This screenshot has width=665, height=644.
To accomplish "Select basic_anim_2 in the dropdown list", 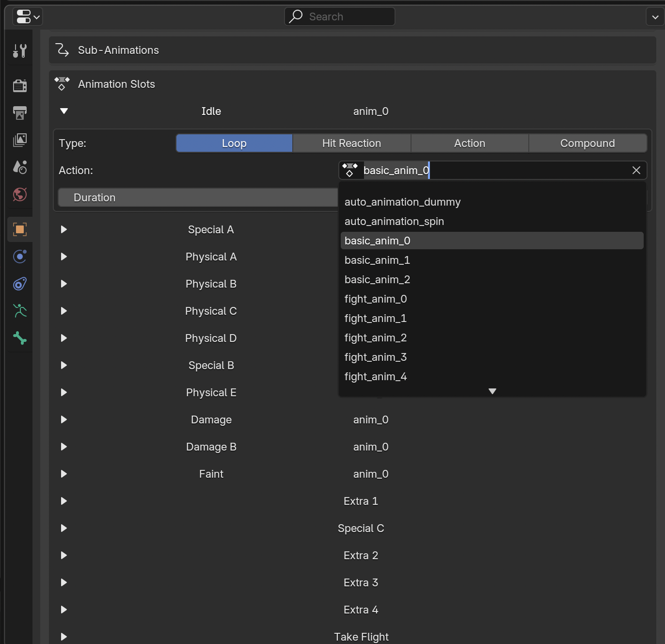I will pos(492,279).
